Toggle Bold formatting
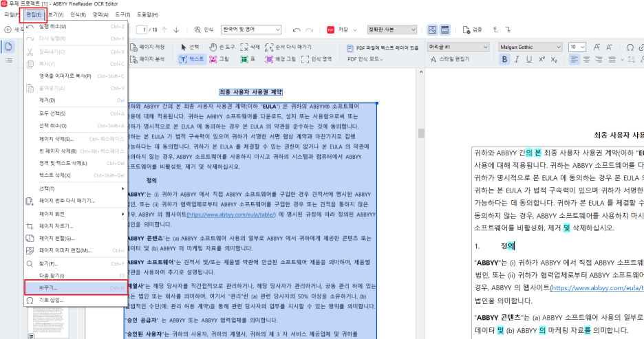644x339 pixels. [504, 59]
